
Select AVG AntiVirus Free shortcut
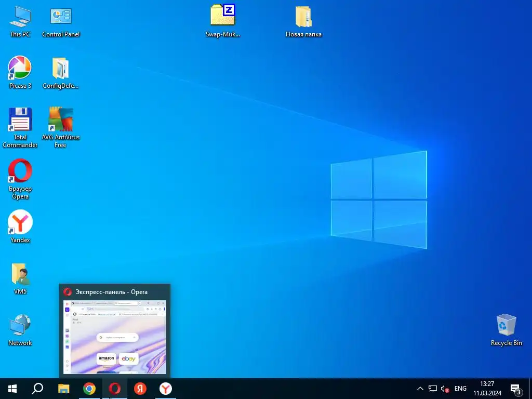click(x=60, y=128)
